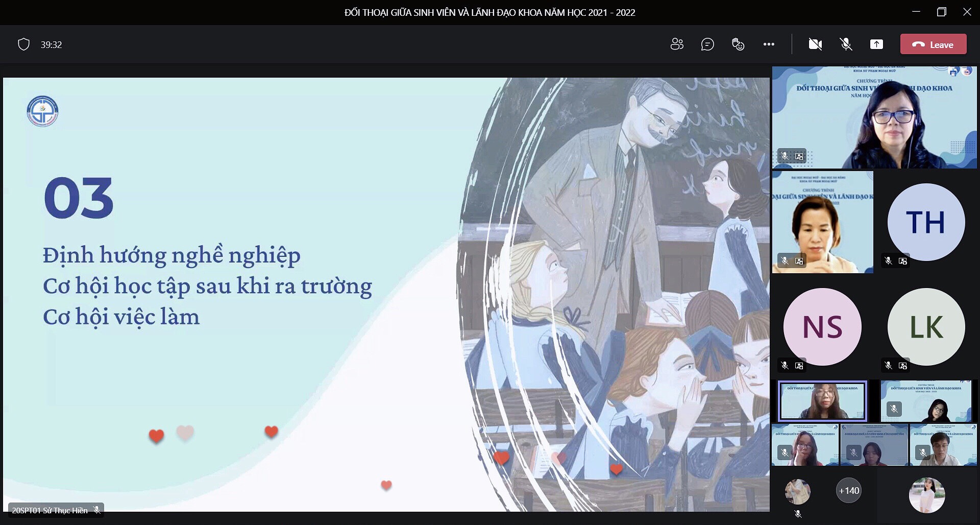Screen dimensions: 980x525
Task: Select the bottom-left profile photo avatar
Action: click(x=797, y=492)
